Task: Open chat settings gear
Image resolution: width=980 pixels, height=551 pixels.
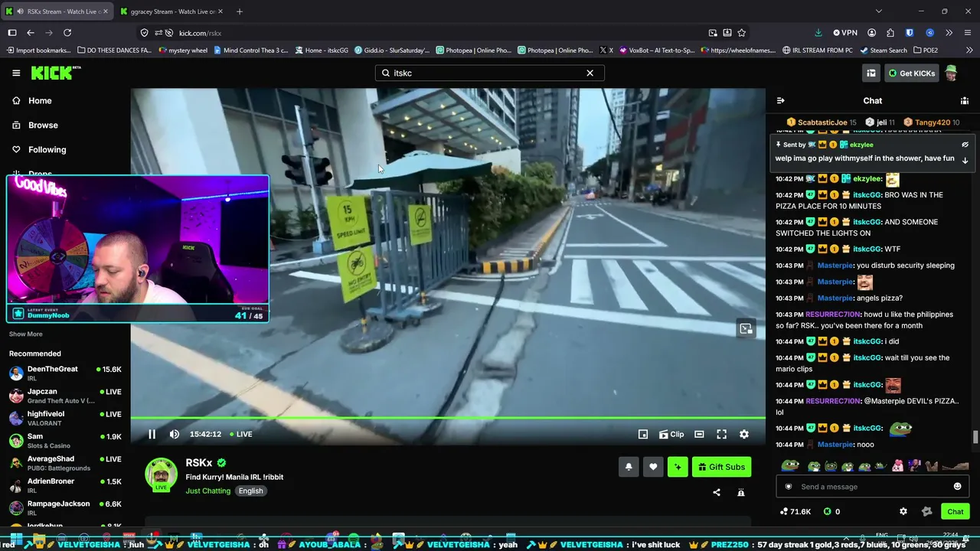Action: [x=903, y=511]
